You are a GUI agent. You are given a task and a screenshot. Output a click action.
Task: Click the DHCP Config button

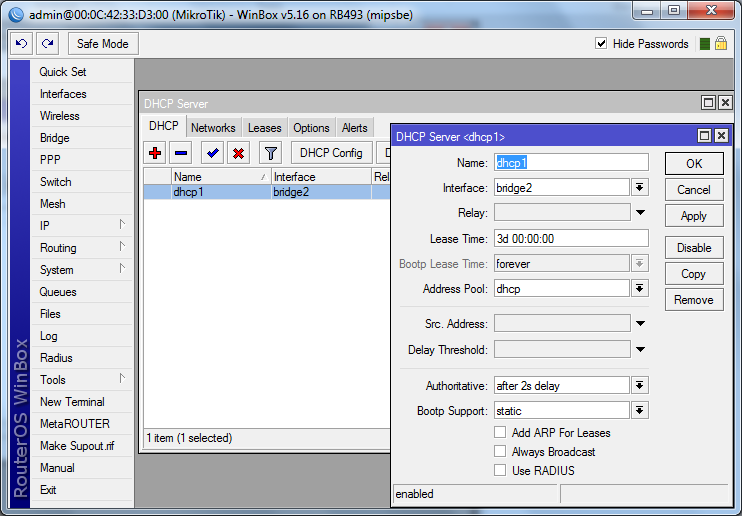point(331,153)
